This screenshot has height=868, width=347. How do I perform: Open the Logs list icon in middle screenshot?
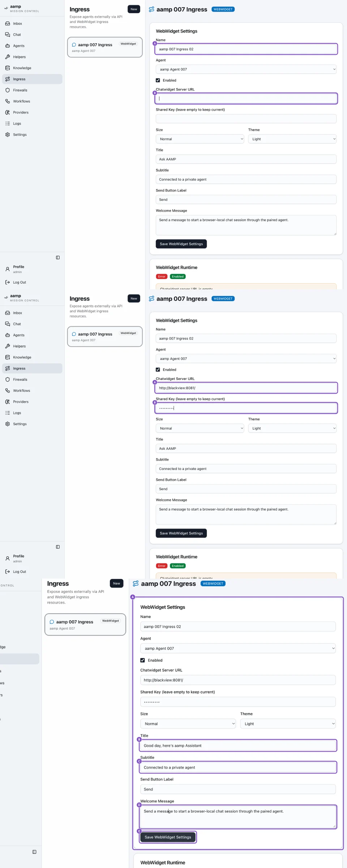point(8,413)
